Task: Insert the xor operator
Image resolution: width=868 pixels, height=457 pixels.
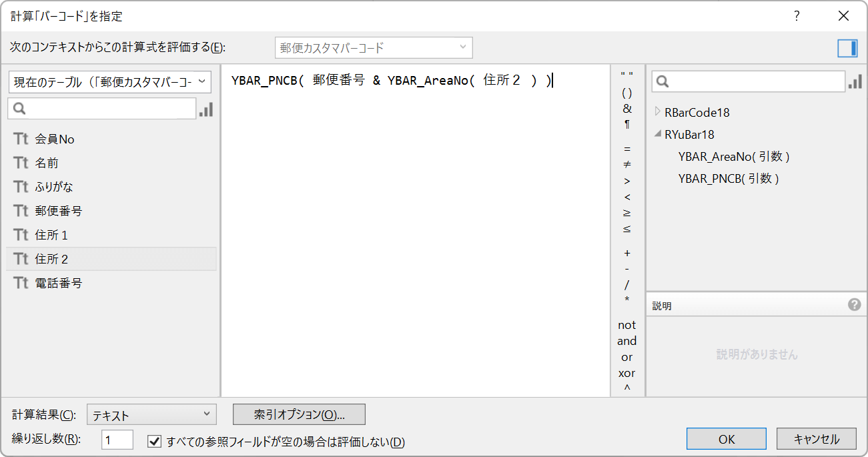Action: 626,373
